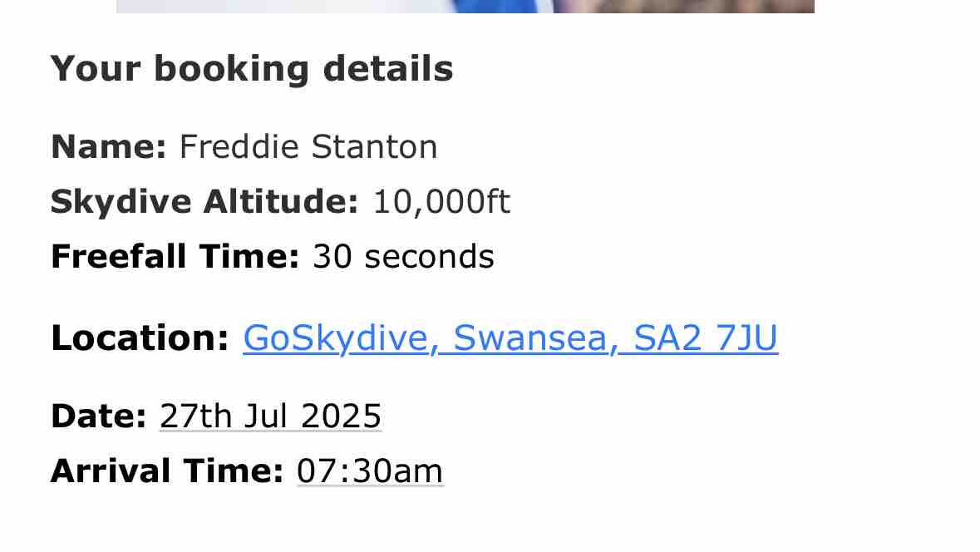This screenshot has height=552, width=980.
Task: Open the GoSkydive Swansea location link
Action: tap(510, 338)
